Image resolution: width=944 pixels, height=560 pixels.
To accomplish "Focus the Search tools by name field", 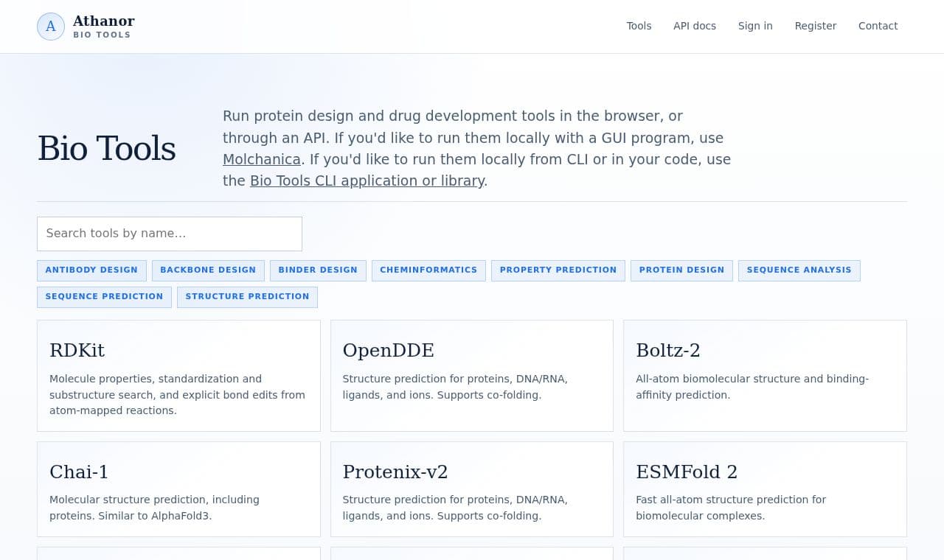I will point(170,234).
